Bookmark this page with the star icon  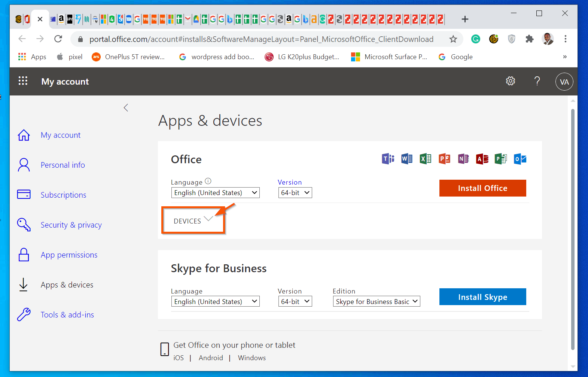tap(453, 39)
